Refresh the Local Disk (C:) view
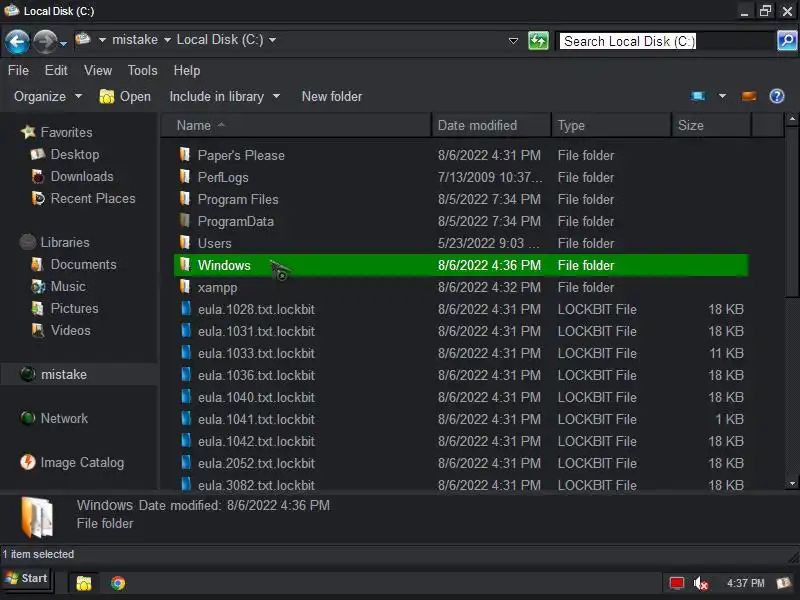The image size is (800, 600). coord(538,40)
